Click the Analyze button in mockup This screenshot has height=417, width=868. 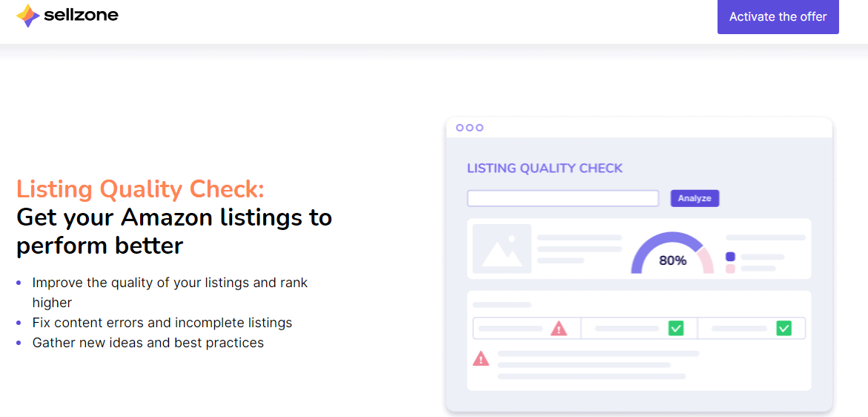click(695, 198)
